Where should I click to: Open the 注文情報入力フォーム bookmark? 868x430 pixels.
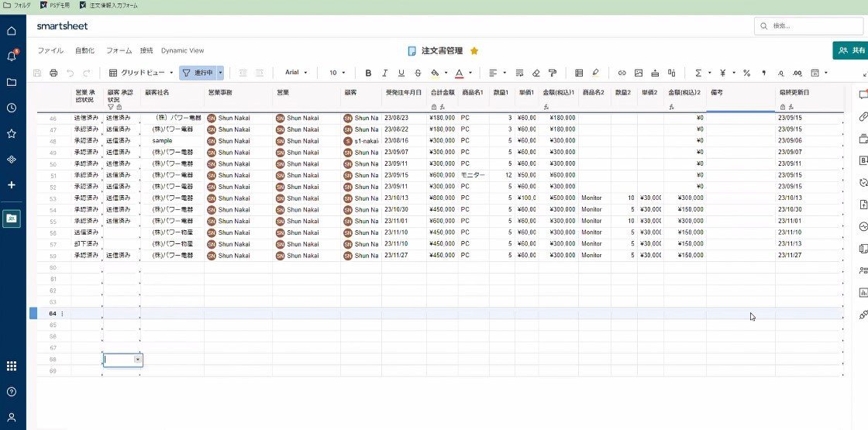(x=108, y=5)
